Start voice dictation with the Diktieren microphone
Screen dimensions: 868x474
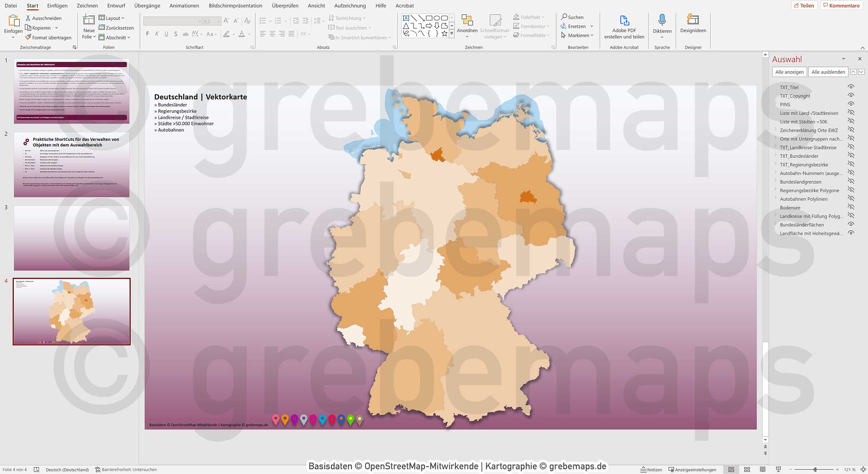tap(662, 24)
